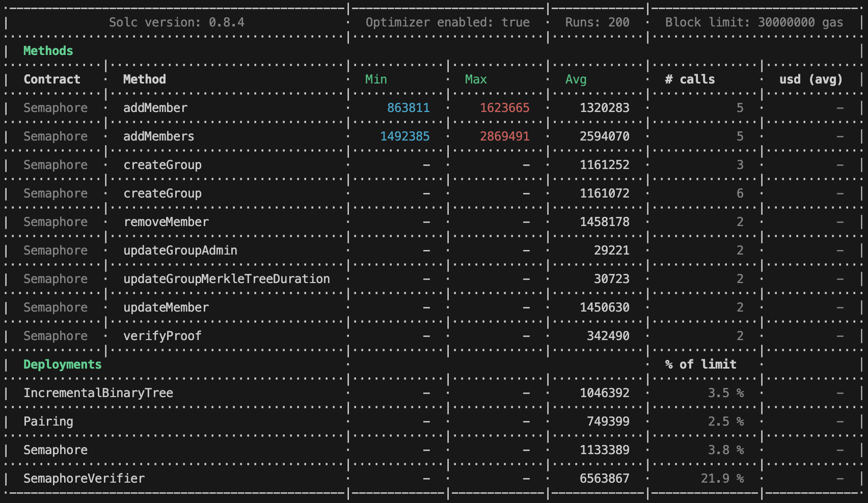The image size is (868, 503).
Task: Click the 'updateGroupAdmin' method name
Action: tap(180, 250)
